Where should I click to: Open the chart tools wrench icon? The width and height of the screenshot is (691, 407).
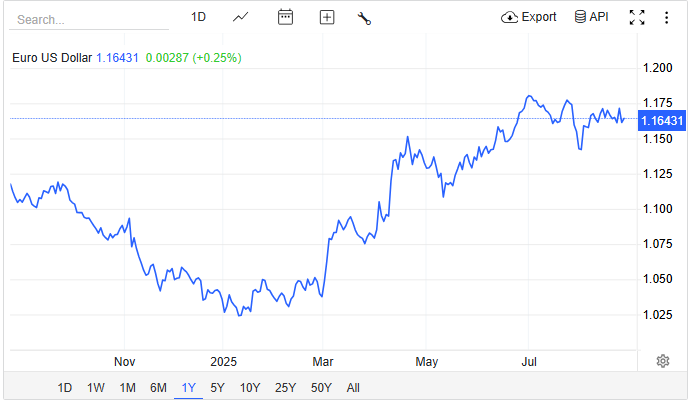tap(364, 17)
